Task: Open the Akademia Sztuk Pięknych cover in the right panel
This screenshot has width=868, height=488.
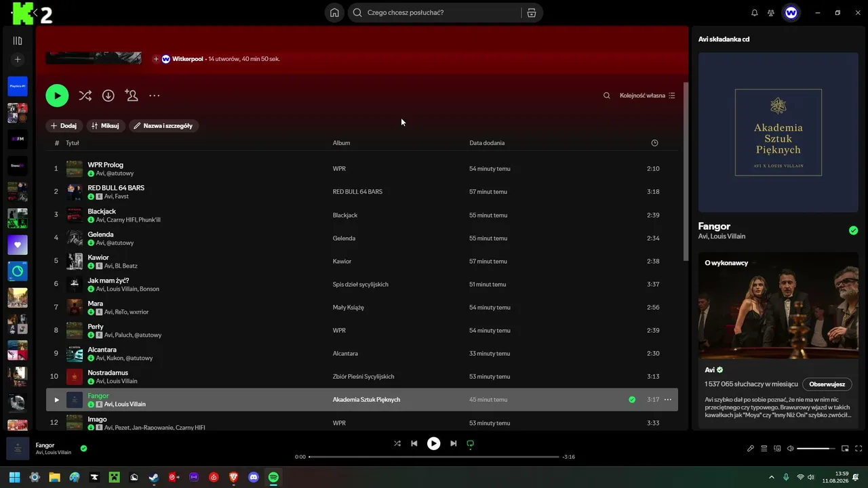Action: (778, 132)
